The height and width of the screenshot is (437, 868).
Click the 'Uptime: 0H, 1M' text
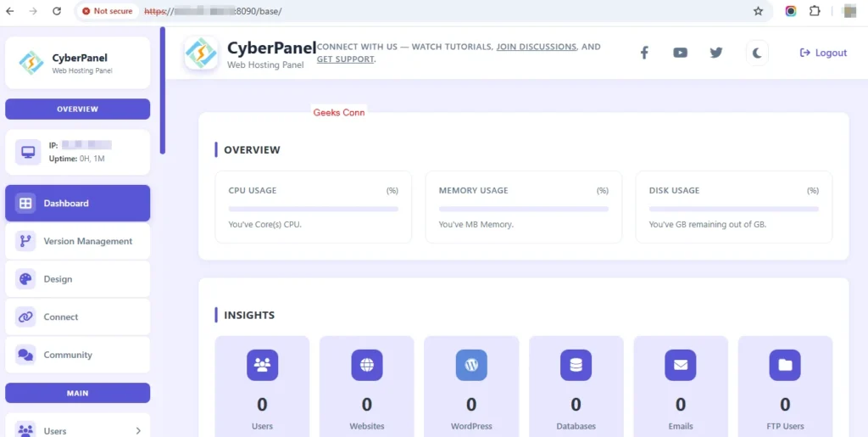pyautogui.click(x=77, y=159)
